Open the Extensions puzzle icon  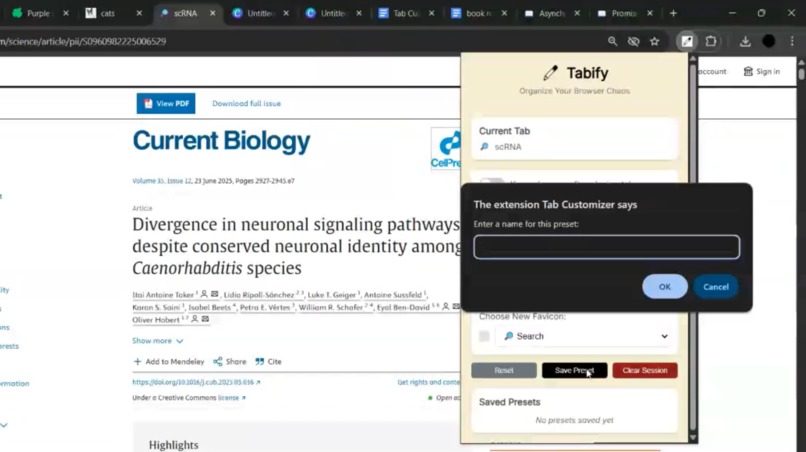(711, 41)
